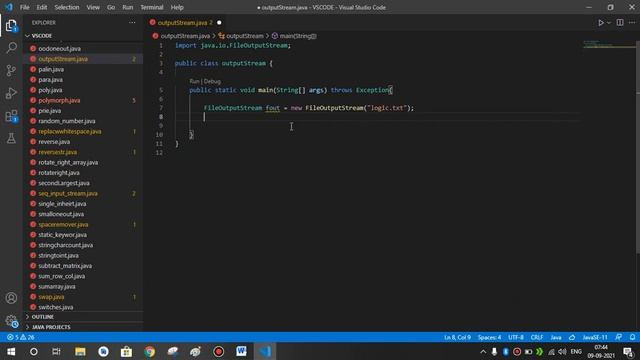The height and width of the screenshot is (360, 640).
Task: Click outputStream.java in the breadcrumb
Action: (x=185, y=36)
